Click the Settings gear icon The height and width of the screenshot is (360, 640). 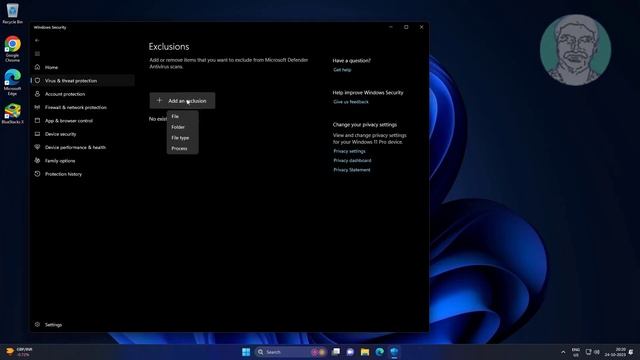coord(37,324)
